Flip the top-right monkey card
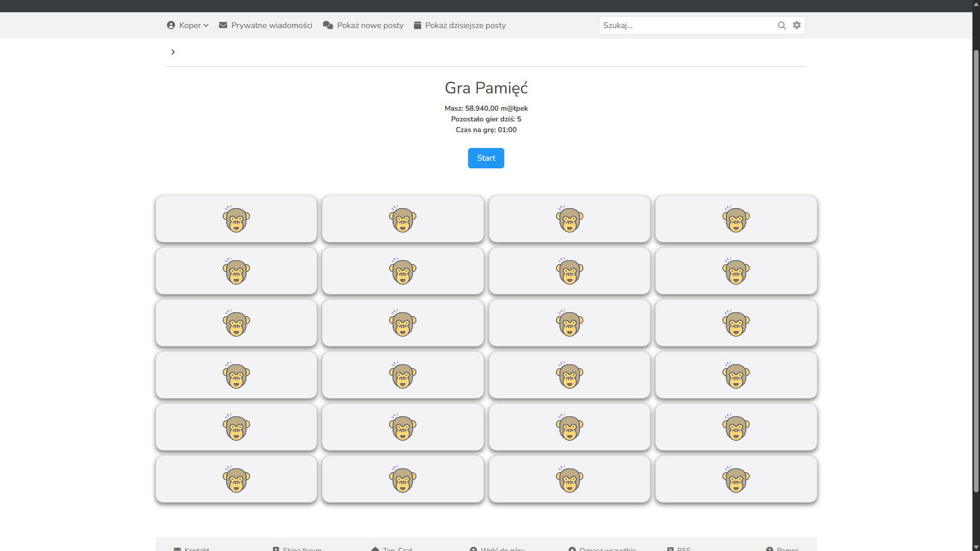The width and height of the screenshot is (980, 551). pyautogui.click(x=736, y=219)
